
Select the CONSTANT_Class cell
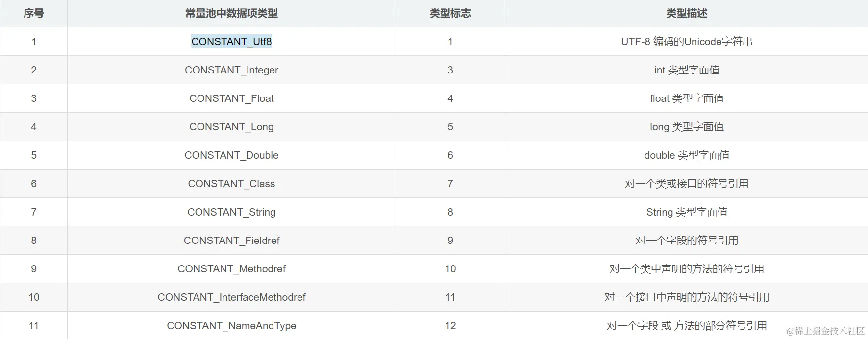click(x=231, y=184)
